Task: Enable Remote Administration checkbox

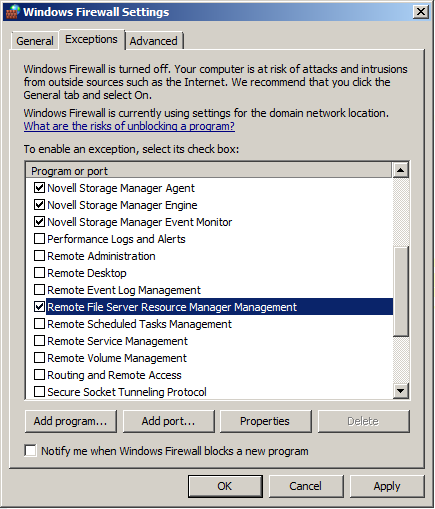Action: pos(39,256)
